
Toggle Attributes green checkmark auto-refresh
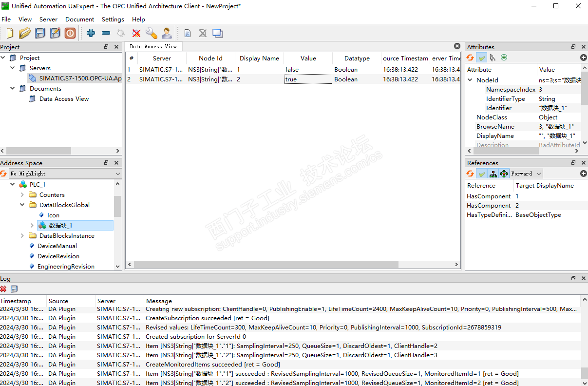tap(482, 58)
